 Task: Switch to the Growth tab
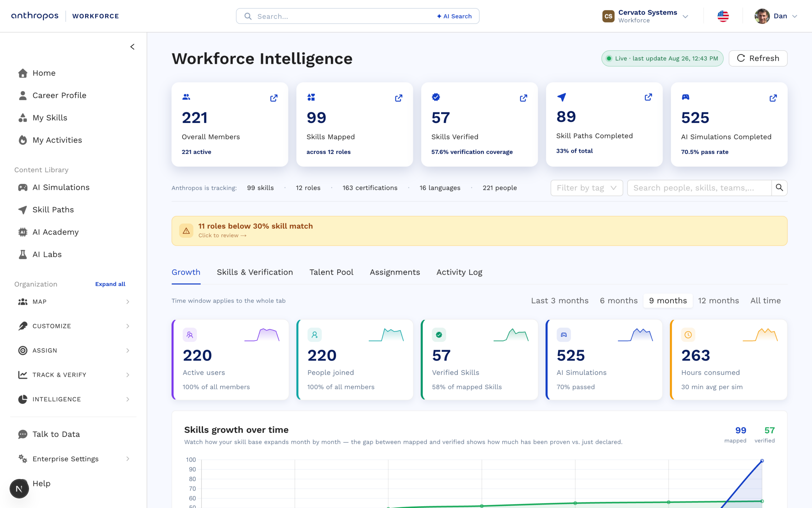(x=186, y=272)
